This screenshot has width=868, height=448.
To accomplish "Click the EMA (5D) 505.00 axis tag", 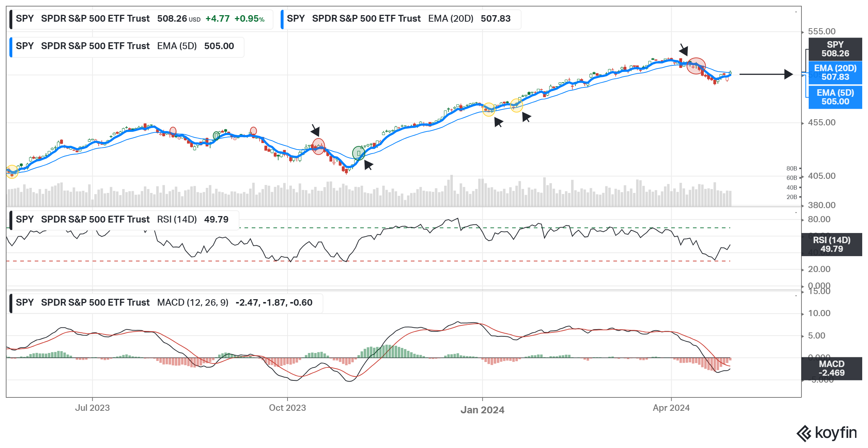I will tap(835, 97).
